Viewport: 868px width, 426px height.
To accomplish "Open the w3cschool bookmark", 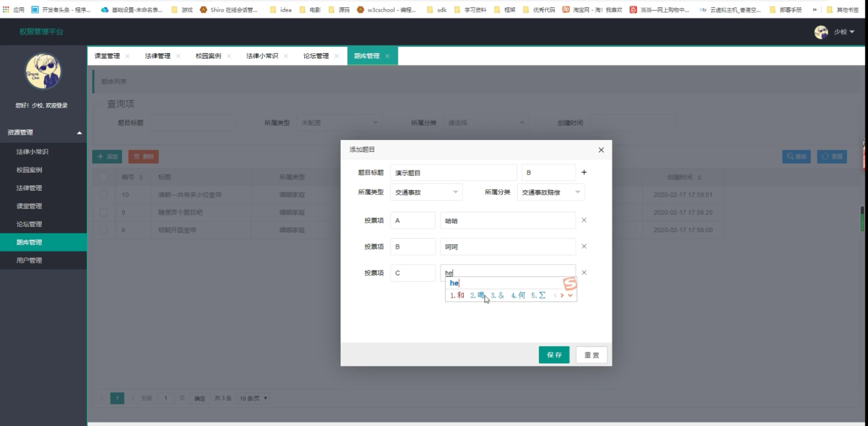I will (x=386, y=9).
